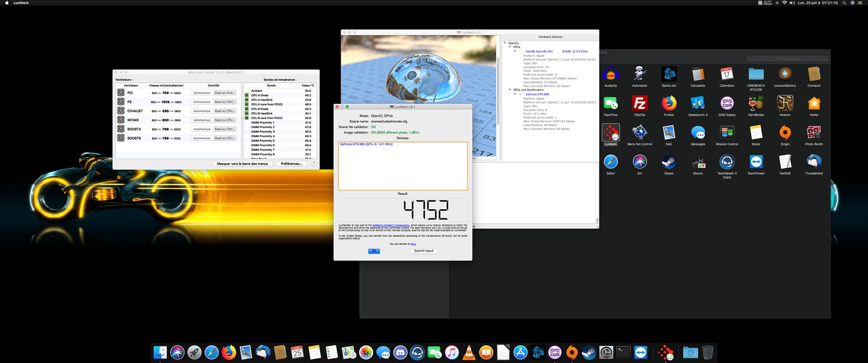Click OK in the LuxMark result dialog
The width and height of the screenshot is (868, 363).
(x=374, y=251)
